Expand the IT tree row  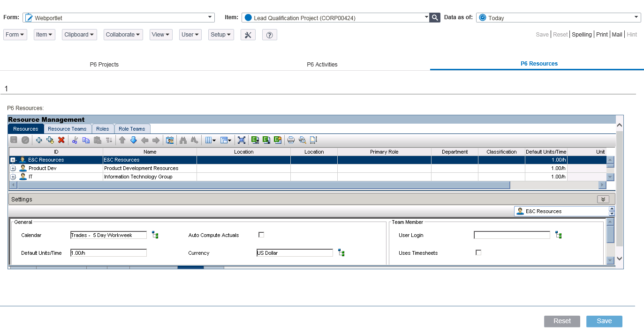click(13, 177)
